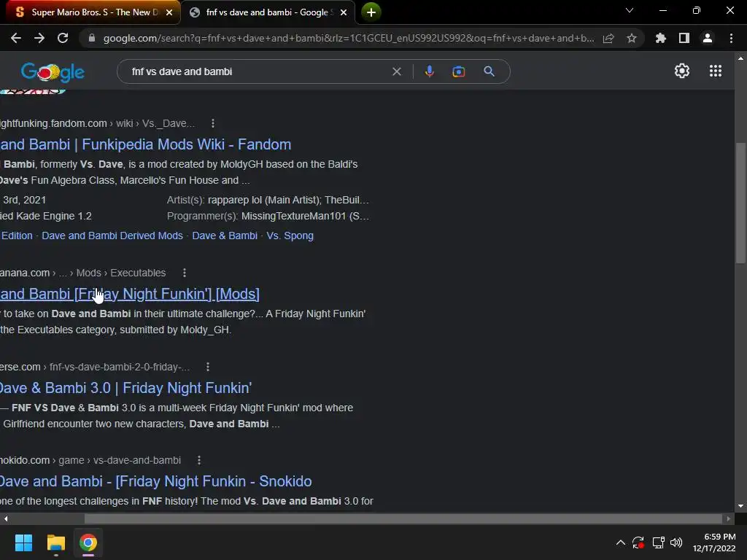
Task: Open the Funkipedia Mods Wiki - Fandom result
Action: (145, 144)
